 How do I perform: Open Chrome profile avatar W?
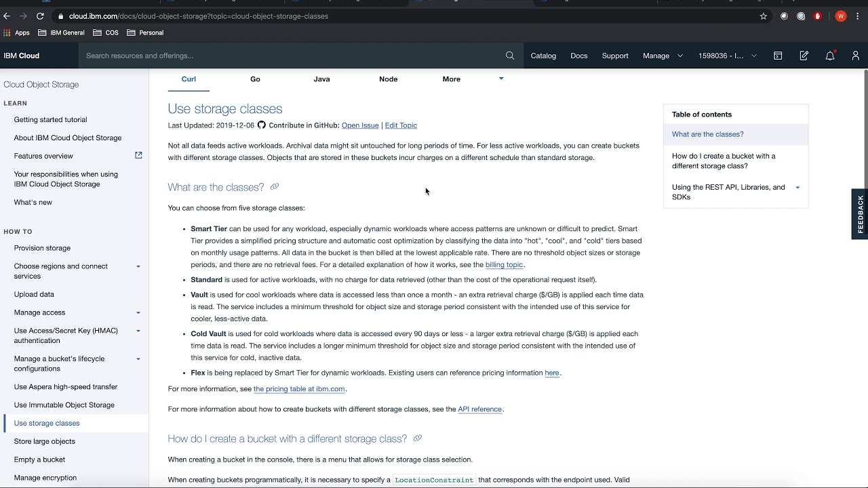click(x=841, y=16)
